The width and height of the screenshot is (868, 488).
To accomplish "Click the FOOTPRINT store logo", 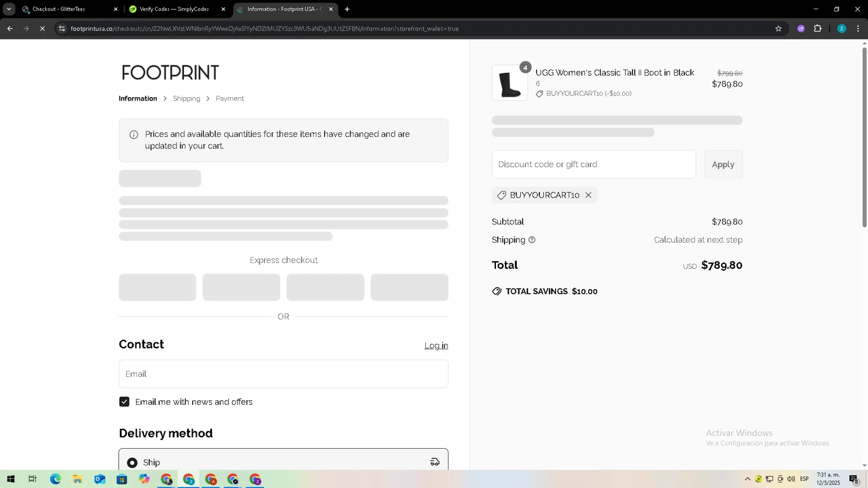I will click(x=170, y=73).
